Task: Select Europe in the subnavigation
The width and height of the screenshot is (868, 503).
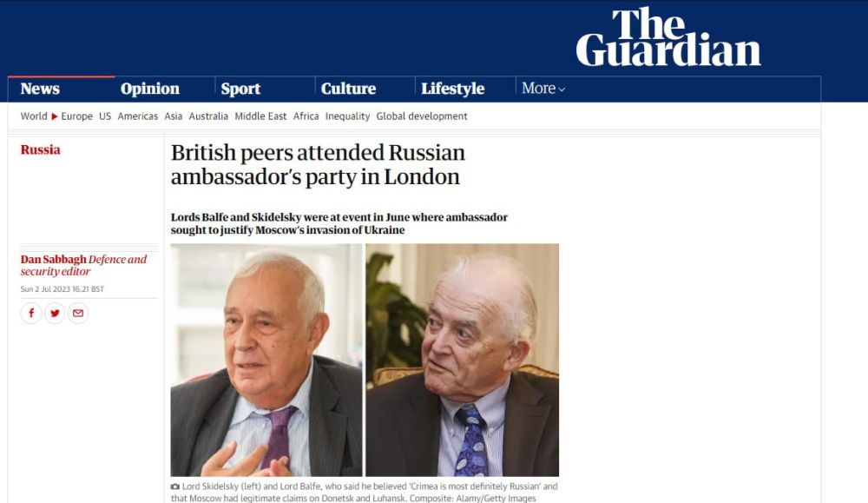Action: pyautogui.click(x=76, y=116)
